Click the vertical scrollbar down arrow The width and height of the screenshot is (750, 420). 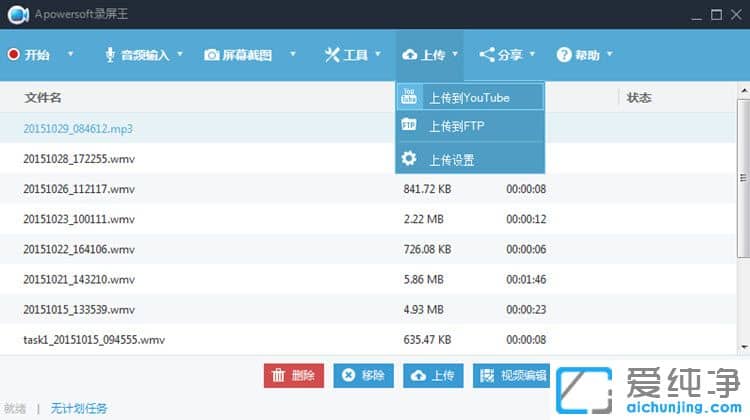[x=743, y=346]
